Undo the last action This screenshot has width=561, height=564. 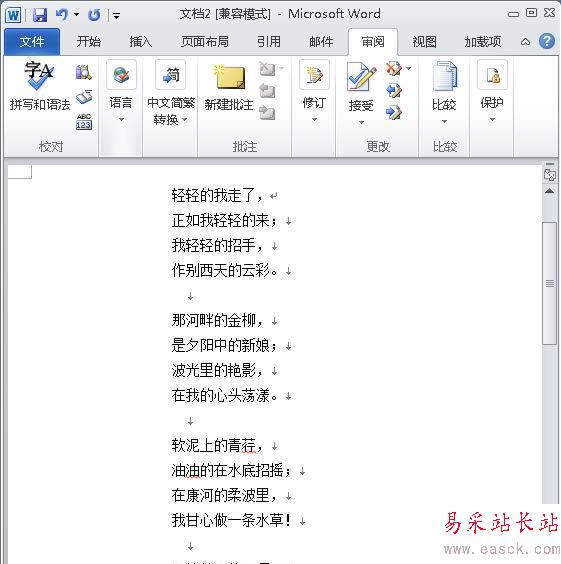click(62, 15)
